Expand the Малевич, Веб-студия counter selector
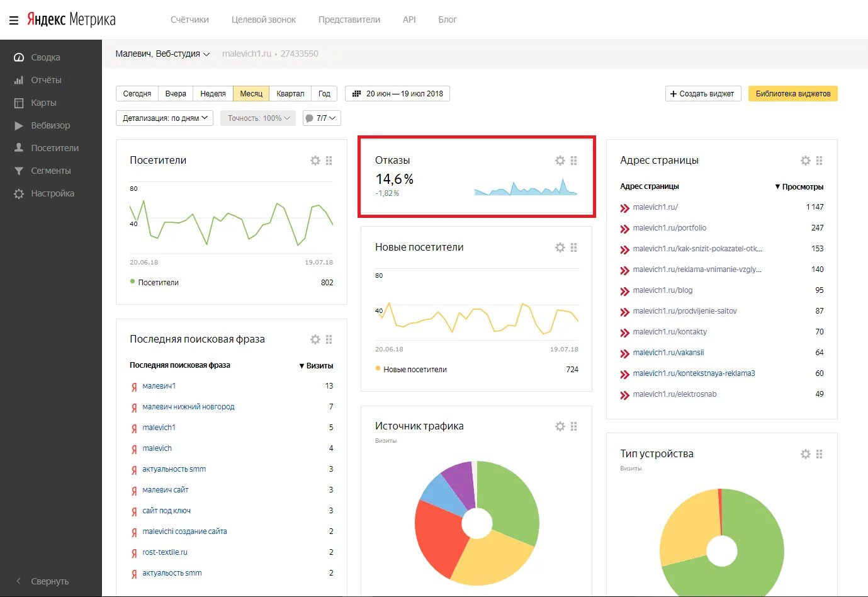 162,54
